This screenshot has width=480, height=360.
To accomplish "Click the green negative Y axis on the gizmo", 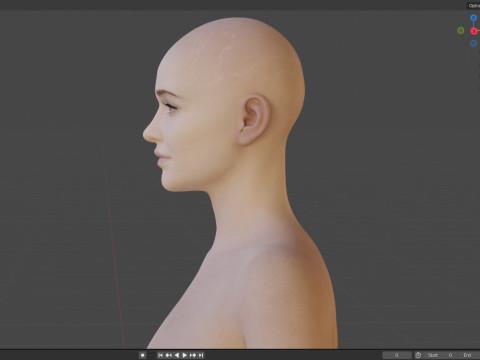I will coord(460,31).
